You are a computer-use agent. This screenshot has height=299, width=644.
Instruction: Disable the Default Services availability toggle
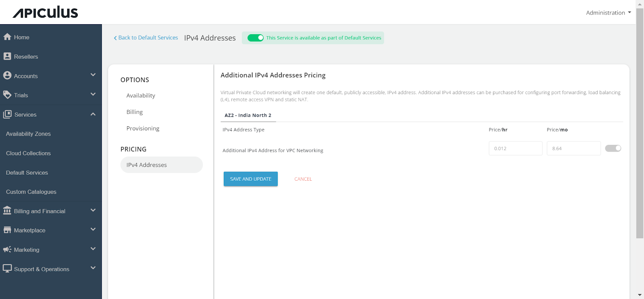pos(256,38)
